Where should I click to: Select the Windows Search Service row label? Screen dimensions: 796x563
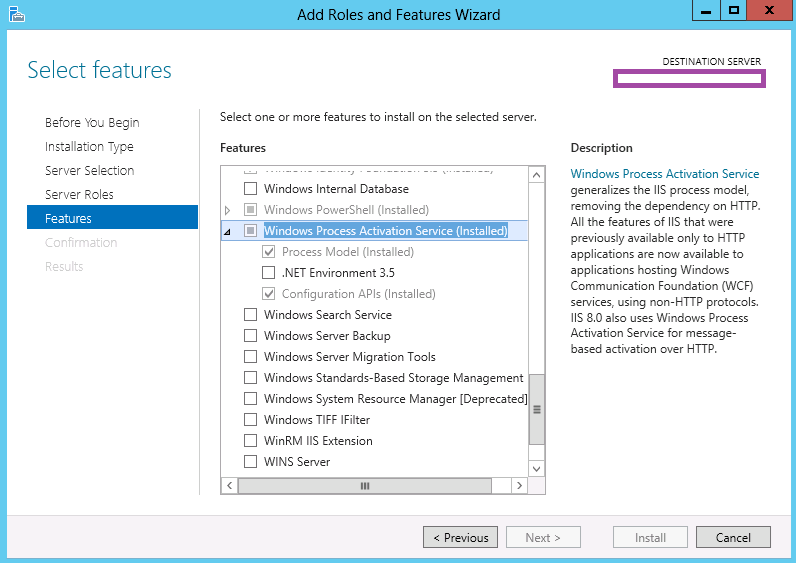pos(328,315)
